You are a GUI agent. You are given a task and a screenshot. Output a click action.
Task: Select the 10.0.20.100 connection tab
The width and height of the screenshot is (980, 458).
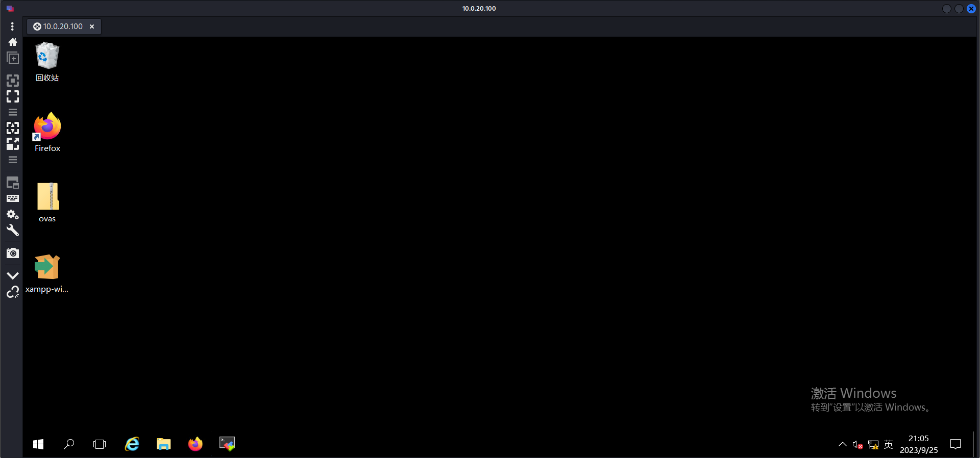coord(58,27)
